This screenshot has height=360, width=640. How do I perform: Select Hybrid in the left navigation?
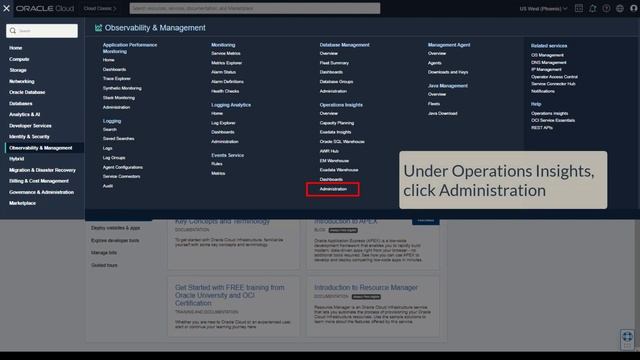point(16,159)
